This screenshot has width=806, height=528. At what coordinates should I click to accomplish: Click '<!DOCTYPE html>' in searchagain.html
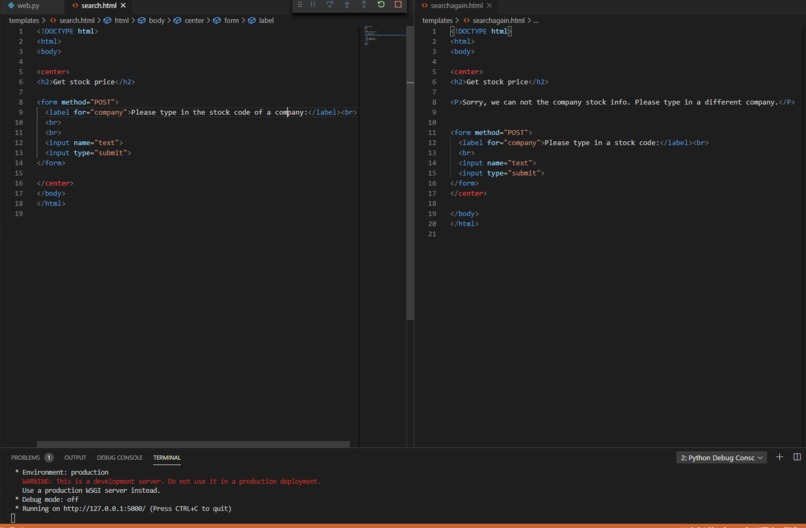[481, 31]
